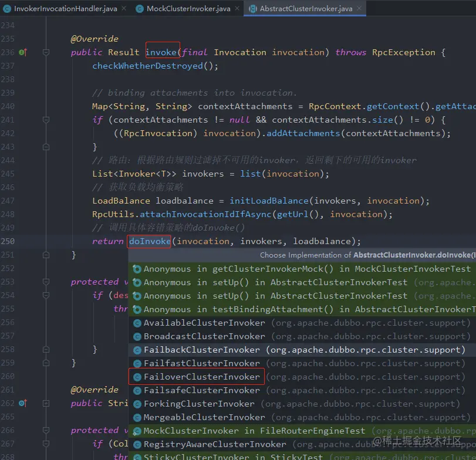Select StickyClusterInvoker in StickyTest entry

pyautogui.click(x=302, y=456)
